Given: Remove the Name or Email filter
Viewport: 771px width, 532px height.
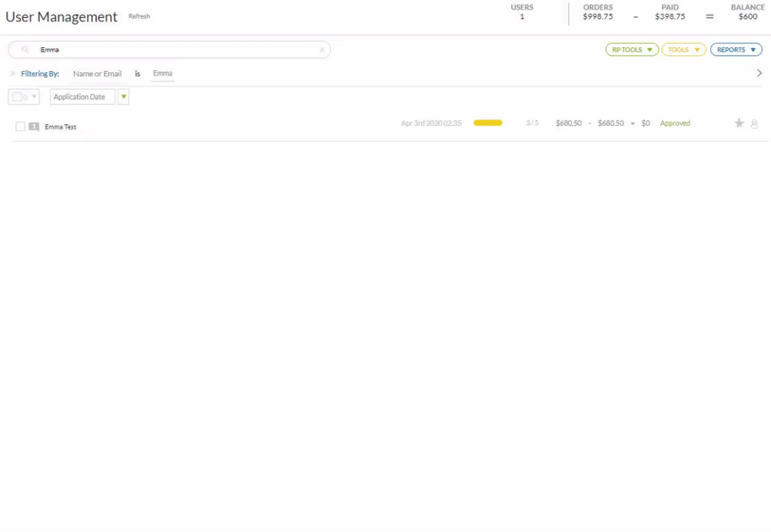Looking at the screenshot, I should 12,74.
